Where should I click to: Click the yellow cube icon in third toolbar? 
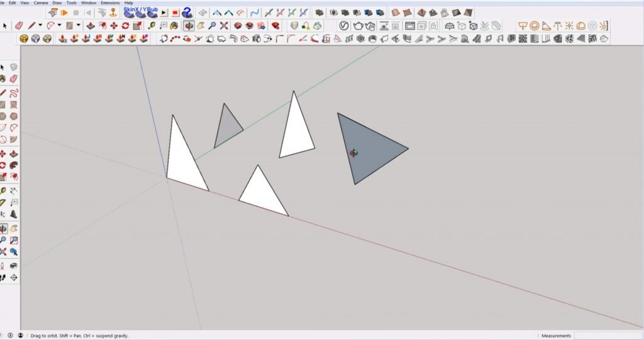[24, 38]
